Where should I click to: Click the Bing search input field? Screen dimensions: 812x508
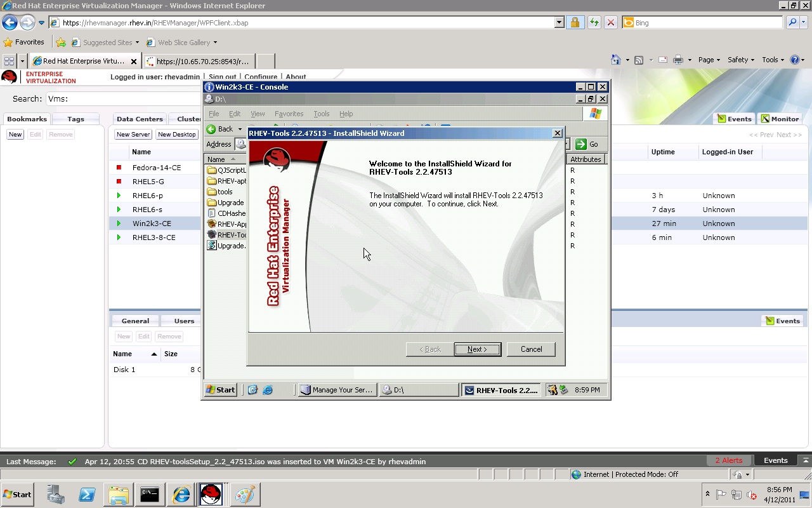point(703,23)
